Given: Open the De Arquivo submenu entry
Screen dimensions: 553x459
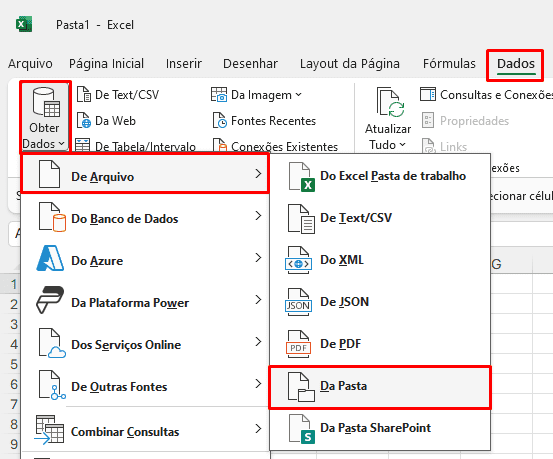Looking at the screenshot, I should [x=145, y=173].
